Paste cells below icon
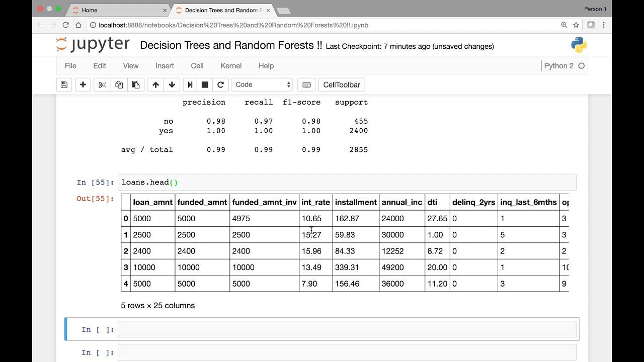The width and height of the screenshot is (644, 362). (136, 85)
